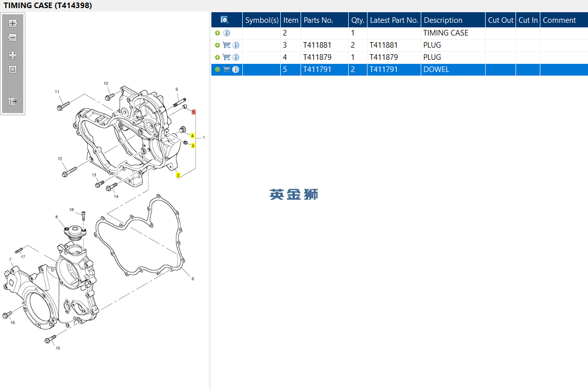Image resolution: width=588 pixels, height=389 pixels.
Task: Click the search icon in table header
Action: [225, 20]
